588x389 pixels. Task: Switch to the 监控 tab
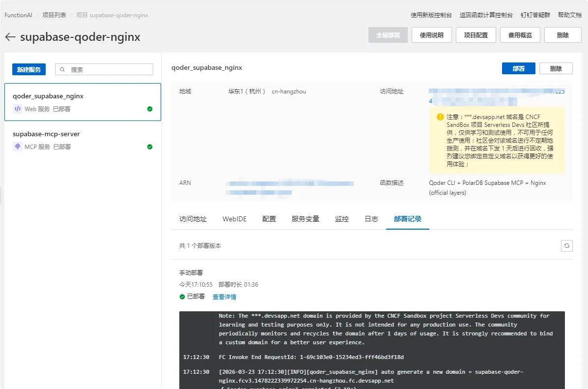342,219
